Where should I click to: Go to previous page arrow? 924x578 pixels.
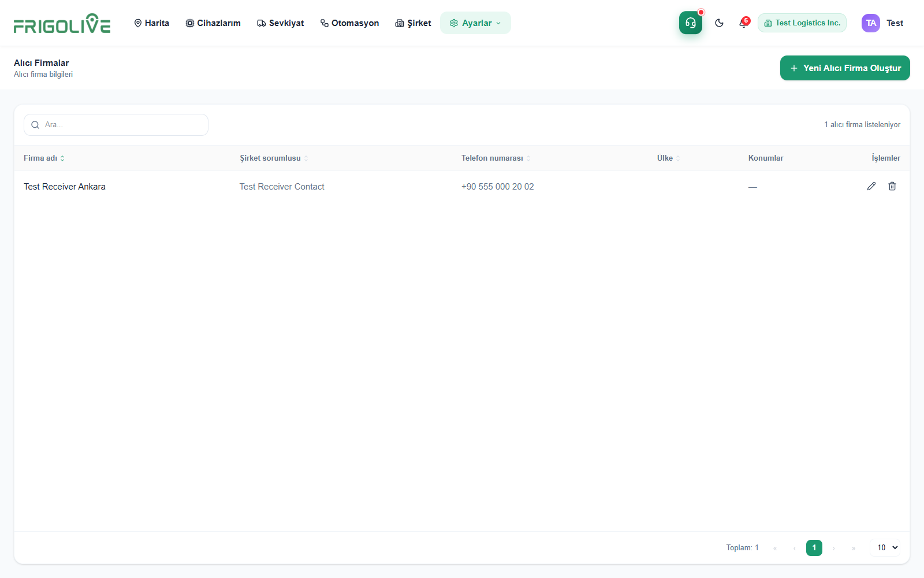(795, 548)
